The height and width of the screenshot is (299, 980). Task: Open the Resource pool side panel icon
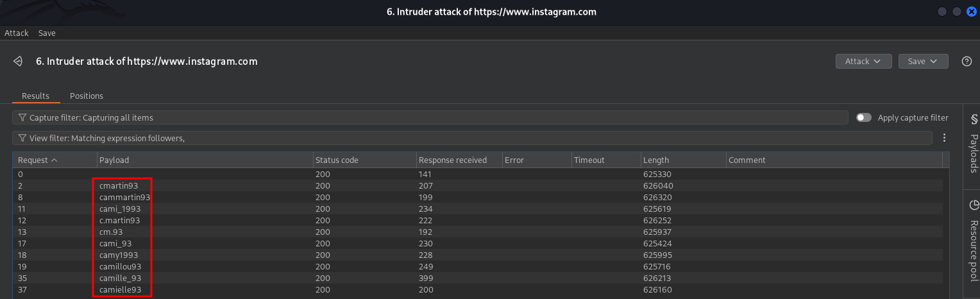point(974,205)
